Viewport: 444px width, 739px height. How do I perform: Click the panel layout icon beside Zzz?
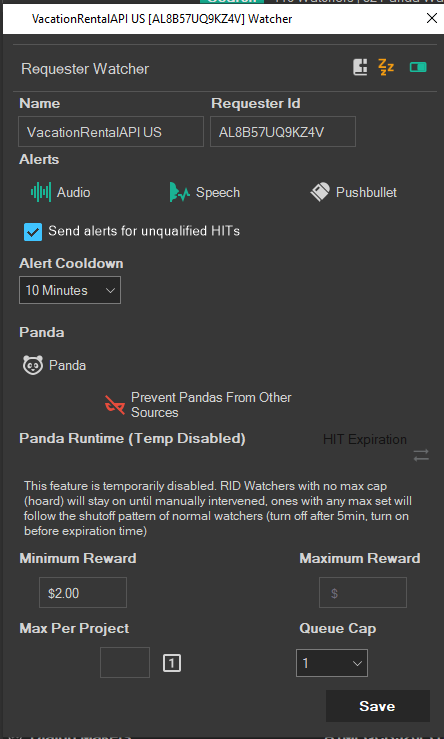point(361,67)
